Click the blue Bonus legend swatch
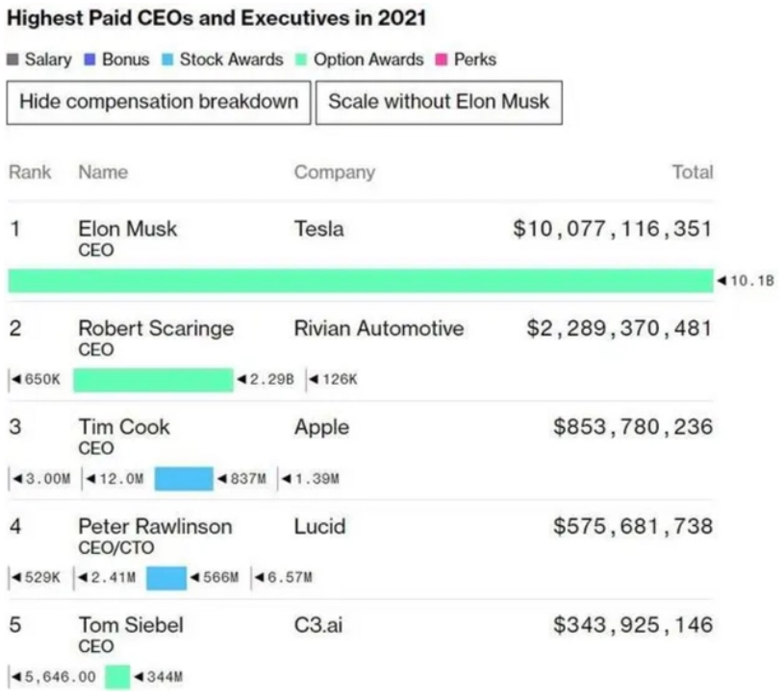The height and width of the screenshot is (700, 784). pyautogui.click(x=90, y=60)
